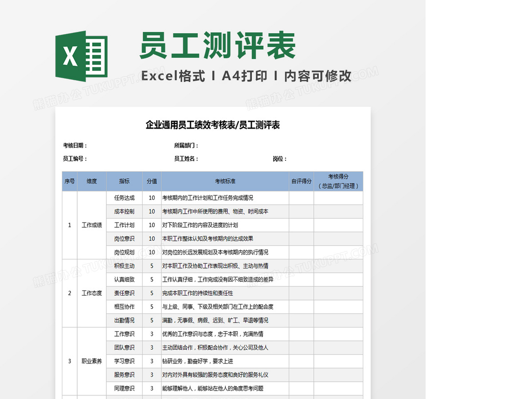Click the 工作计划 indicator cell

point(125,225)
